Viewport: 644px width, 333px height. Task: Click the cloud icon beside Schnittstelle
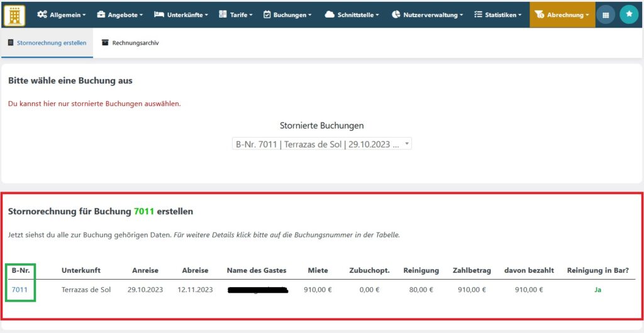330,14
